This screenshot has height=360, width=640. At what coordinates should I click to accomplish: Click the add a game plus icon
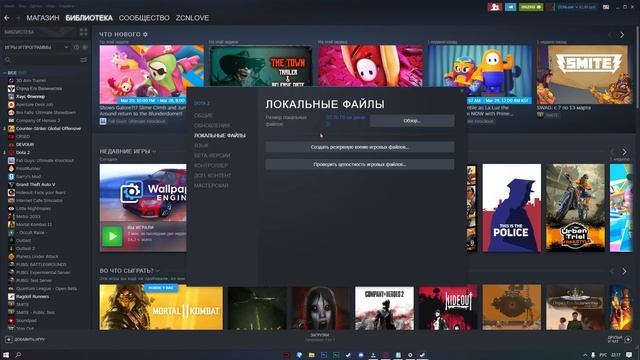click(x=9, y=340)
